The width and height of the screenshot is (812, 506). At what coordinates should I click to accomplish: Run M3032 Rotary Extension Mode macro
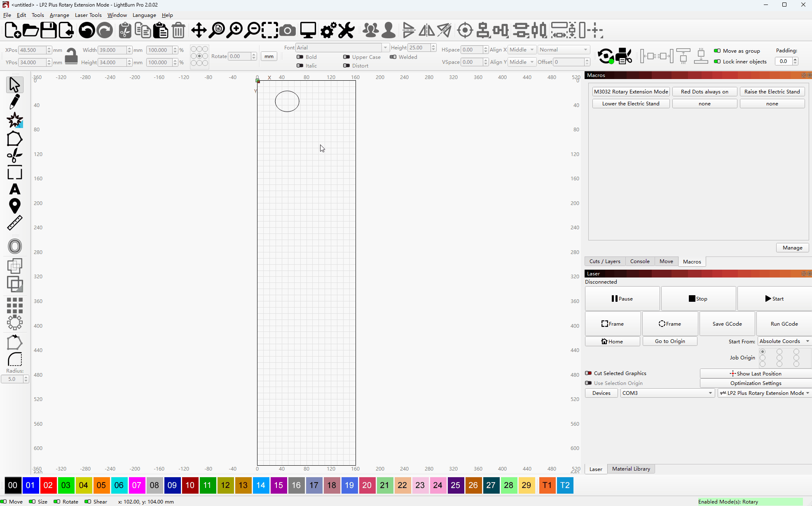click(631, 91)
